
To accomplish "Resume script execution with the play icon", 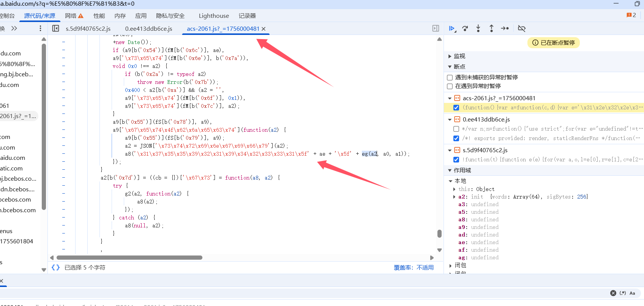I will point(452,28).
